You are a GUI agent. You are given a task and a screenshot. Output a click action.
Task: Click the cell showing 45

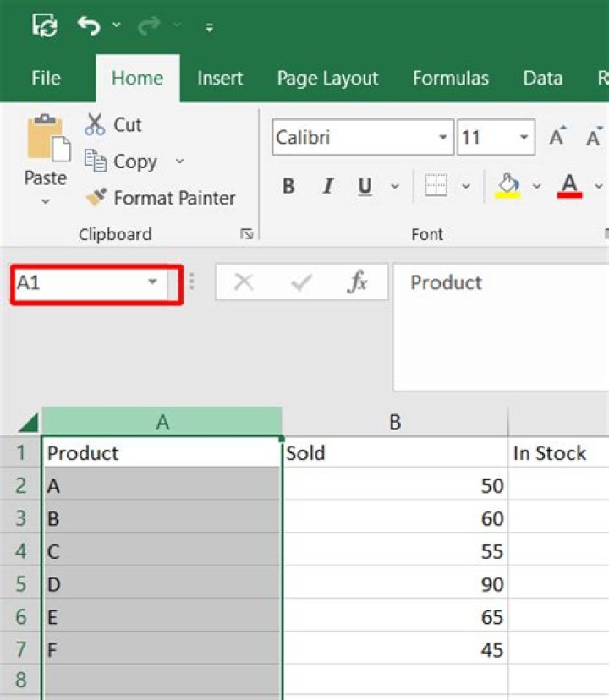click(395, 649)
